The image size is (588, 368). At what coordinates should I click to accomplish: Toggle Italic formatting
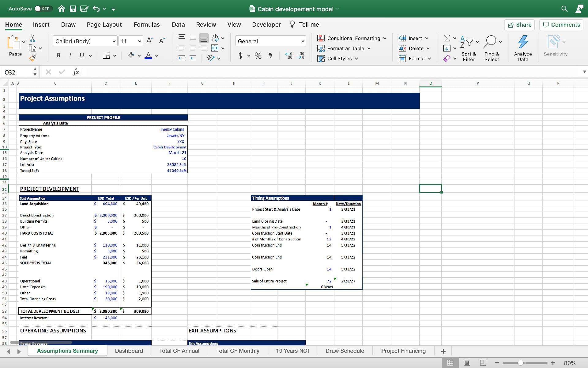click(x=70, y=55)
